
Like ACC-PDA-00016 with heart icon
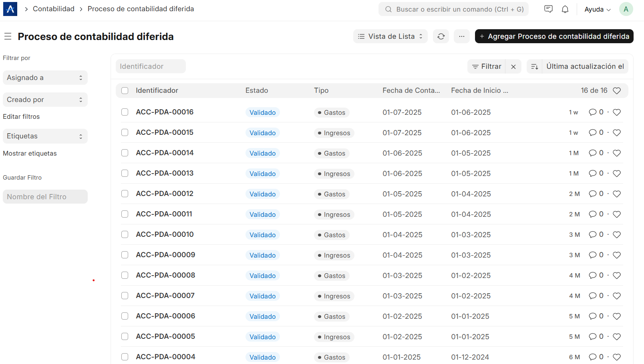tap(617, 112)
